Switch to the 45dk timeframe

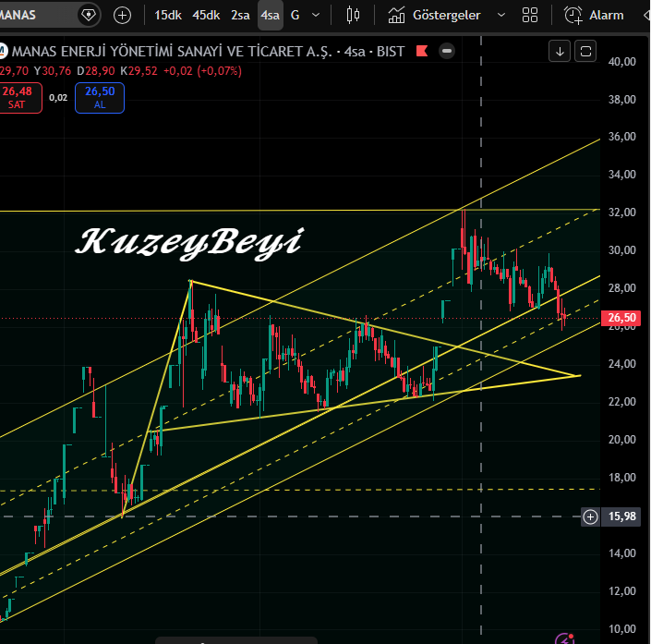pyautogui.click(x=206, y=16)
